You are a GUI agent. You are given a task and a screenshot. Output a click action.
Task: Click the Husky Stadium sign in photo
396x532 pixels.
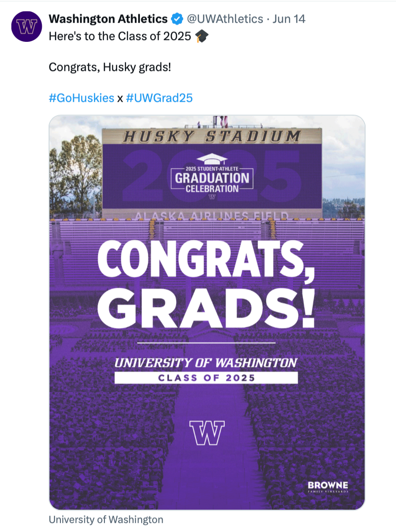click(x=212, y=136)
